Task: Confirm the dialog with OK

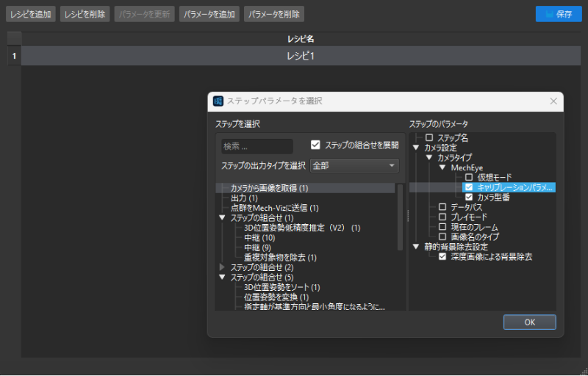Action: pos(529,322)
